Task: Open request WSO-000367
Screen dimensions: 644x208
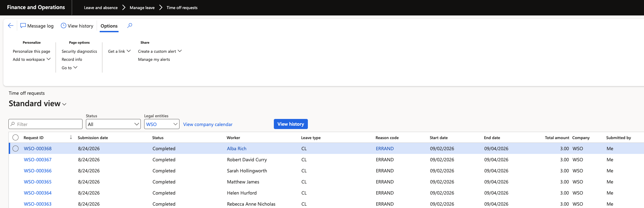Action: point(38,160)
